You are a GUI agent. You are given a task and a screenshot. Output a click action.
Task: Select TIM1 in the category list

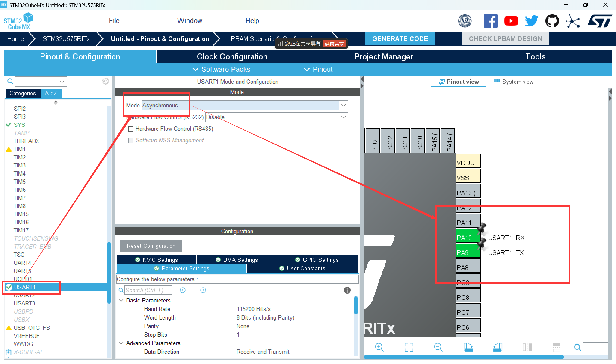coord(19,149)
